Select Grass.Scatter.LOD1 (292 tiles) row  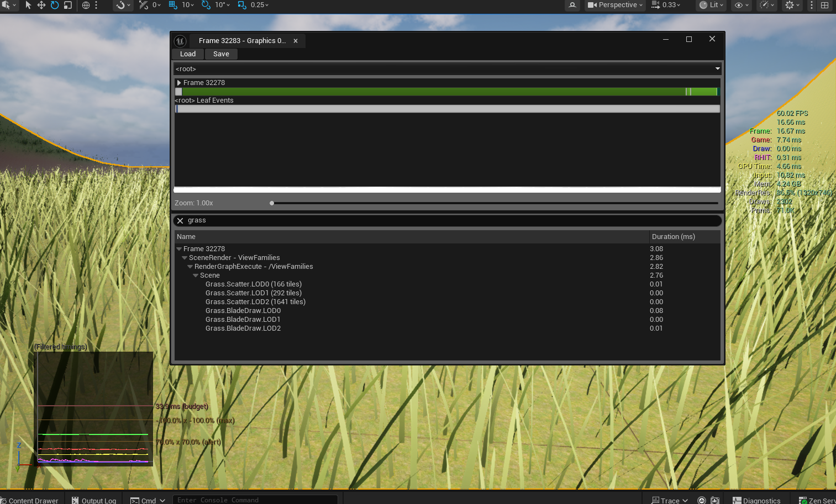[448, 293]
